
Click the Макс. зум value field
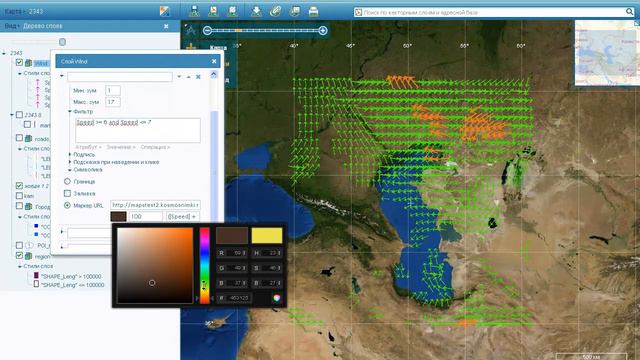click(x=113, y=102)
